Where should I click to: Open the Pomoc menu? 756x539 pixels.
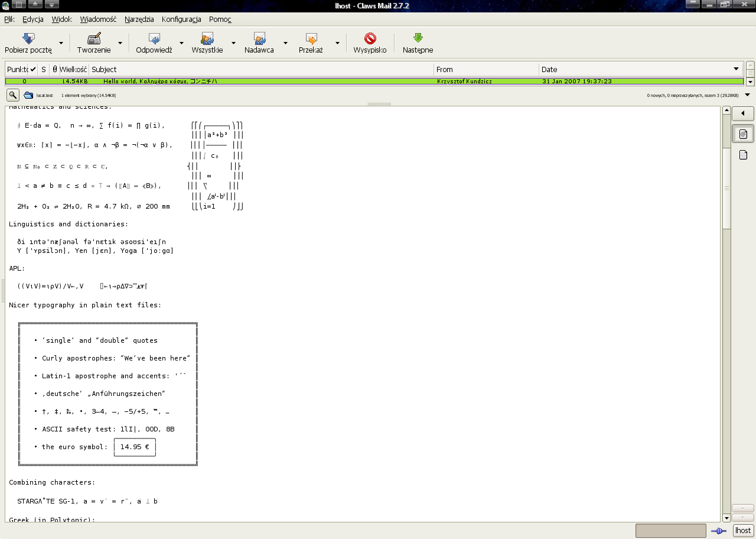point(220,19)
